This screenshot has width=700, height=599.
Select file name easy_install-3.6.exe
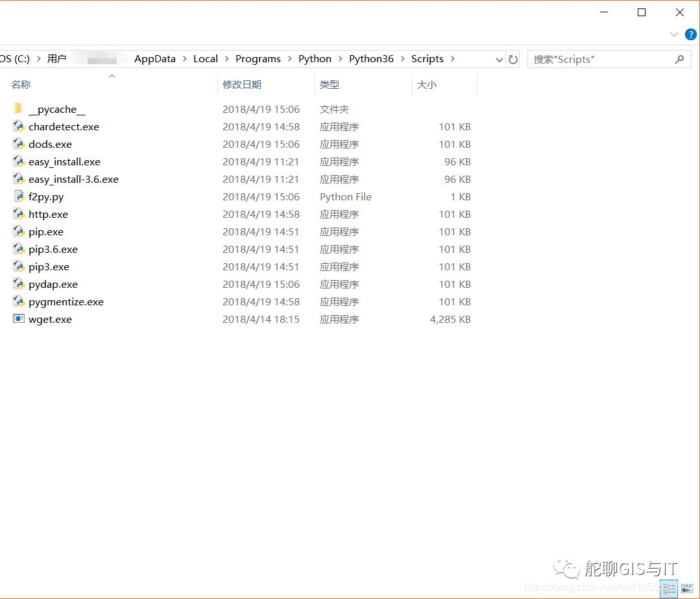pyautogui.click(x=74, y=180)
